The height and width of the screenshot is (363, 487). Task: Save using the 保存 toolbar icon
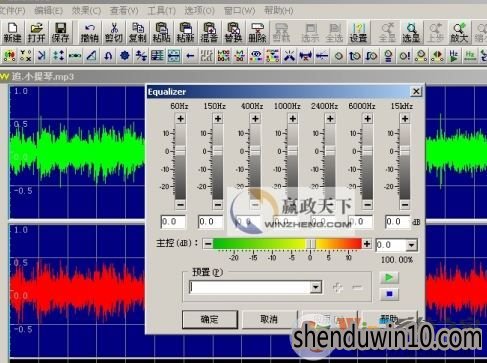(60, 32)
